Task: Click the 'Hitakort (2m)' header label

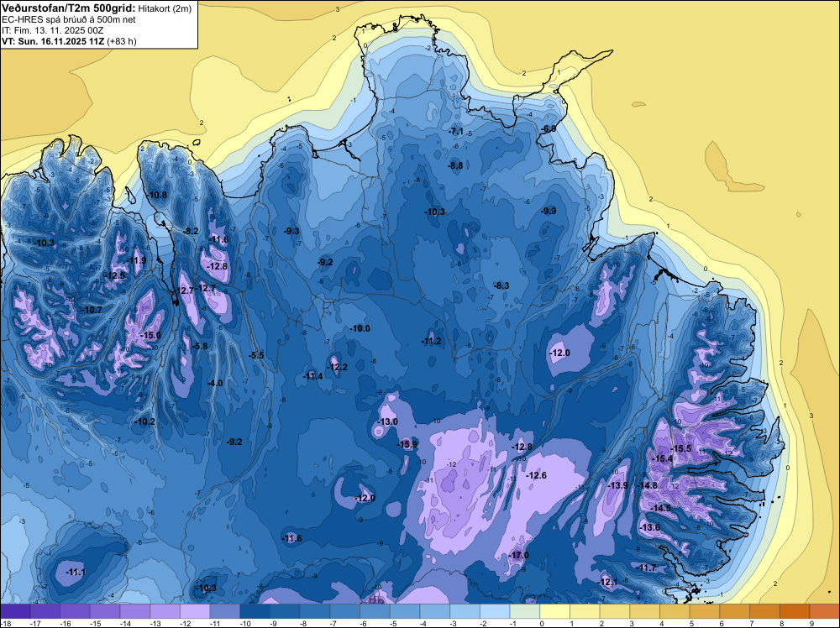Action: click(x=165, y=8)
